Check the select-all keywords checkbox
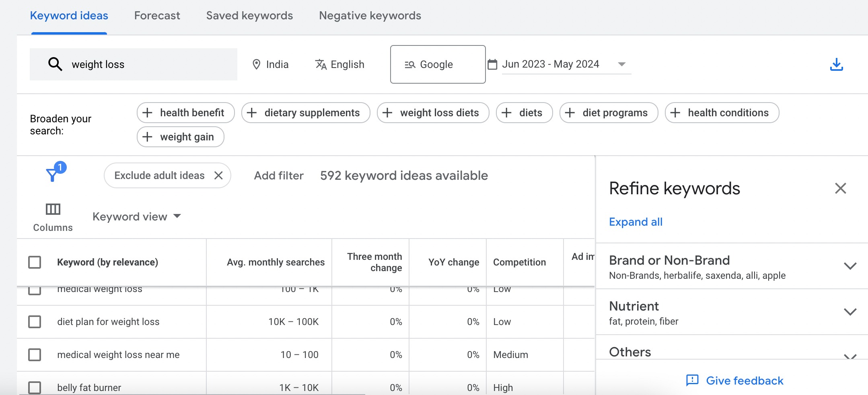This screenshot has width=868, height=395. 35,262
